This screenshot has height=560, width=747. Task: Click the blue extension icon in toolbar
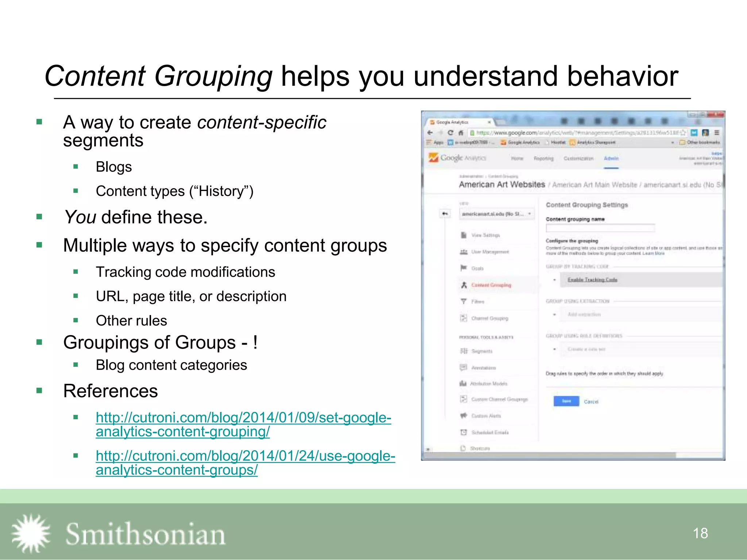pyautogui.click(x=694, y=133)
